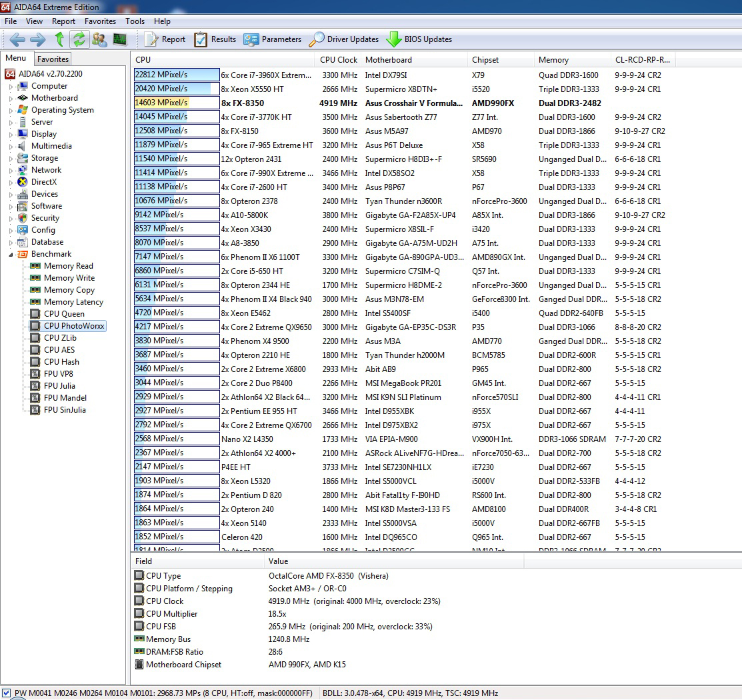The image size is (742, 700).
Task: Click the Field column header
Action: point(197,561)
